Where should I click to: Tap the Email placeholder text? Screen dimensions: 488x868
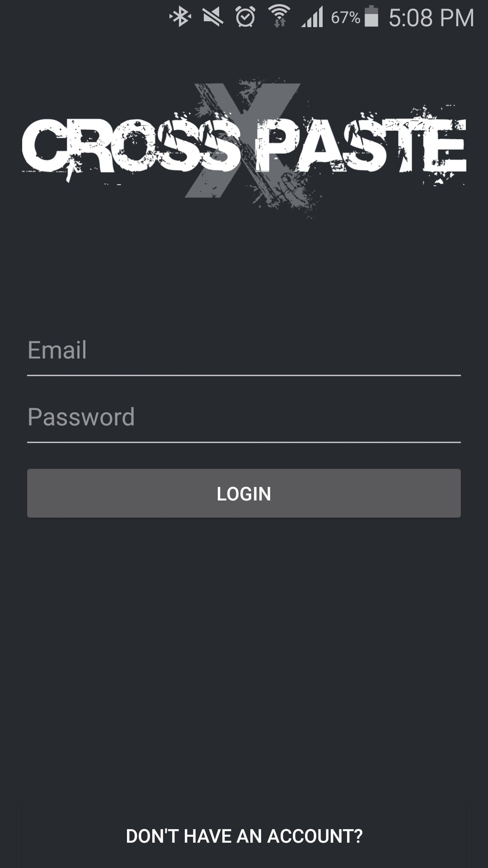(x=57, y=350)
